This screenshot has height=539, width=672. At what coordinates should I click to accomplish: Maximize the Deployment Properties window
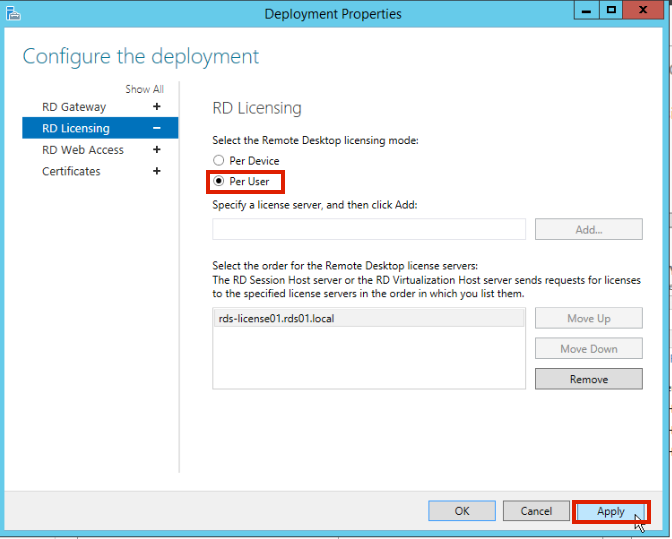click(611, 10)
